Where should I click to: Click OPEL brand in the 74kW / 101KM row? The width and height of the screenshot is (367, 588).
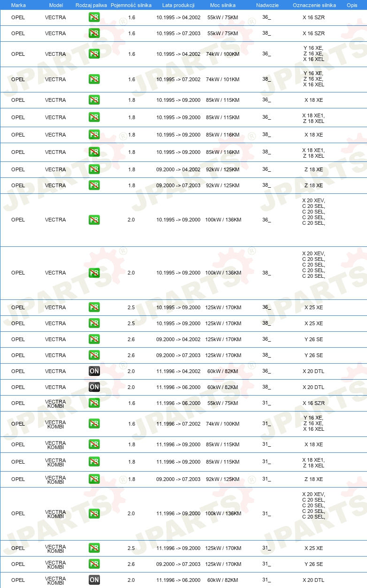point(18,79)
